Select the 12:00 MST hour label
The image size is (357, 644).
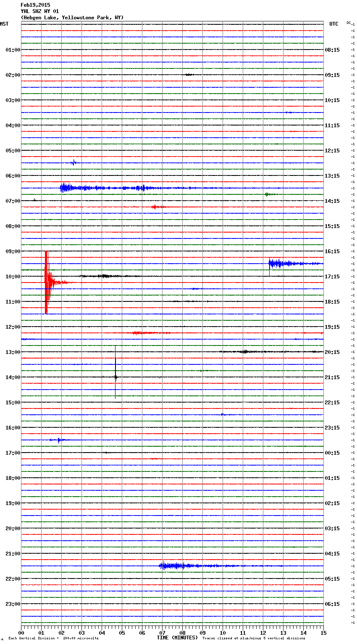[x=13, y=327]
